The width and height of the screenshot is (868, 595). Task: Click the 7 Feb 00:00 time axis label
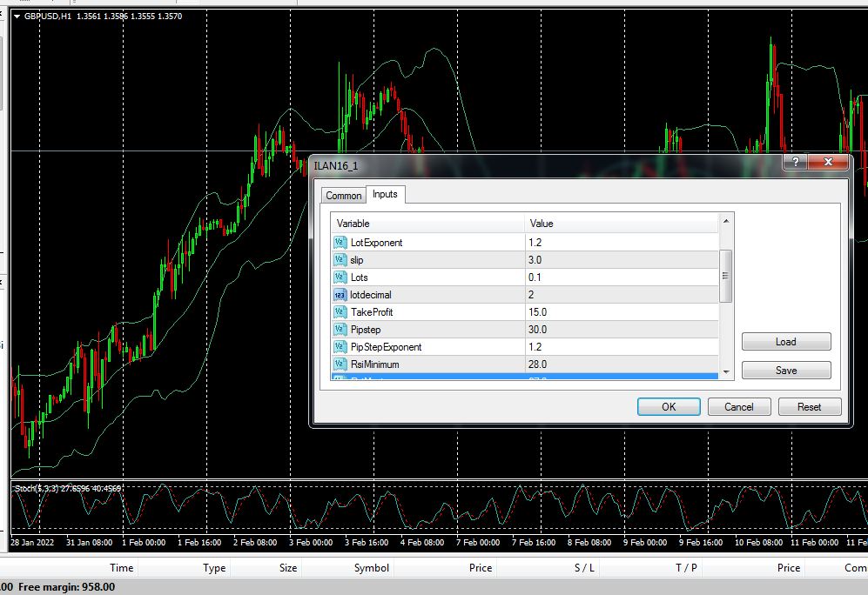pos(478,543)
